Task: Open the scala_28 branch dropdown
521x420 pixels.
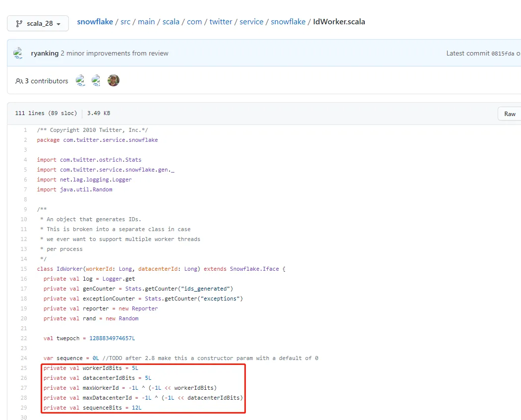Action: 38,24
